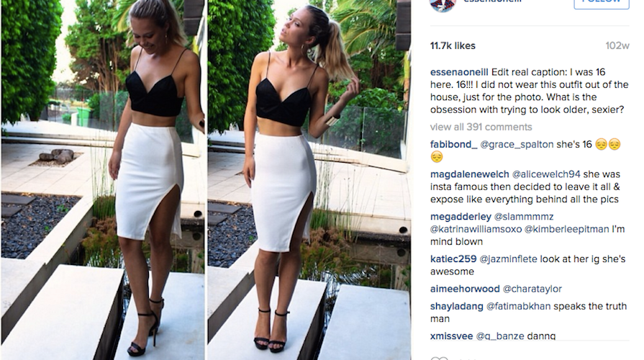This screenshot has height=360, width=644.
Task: Open commenter fabibond_ profile
Action: (453, 145)
